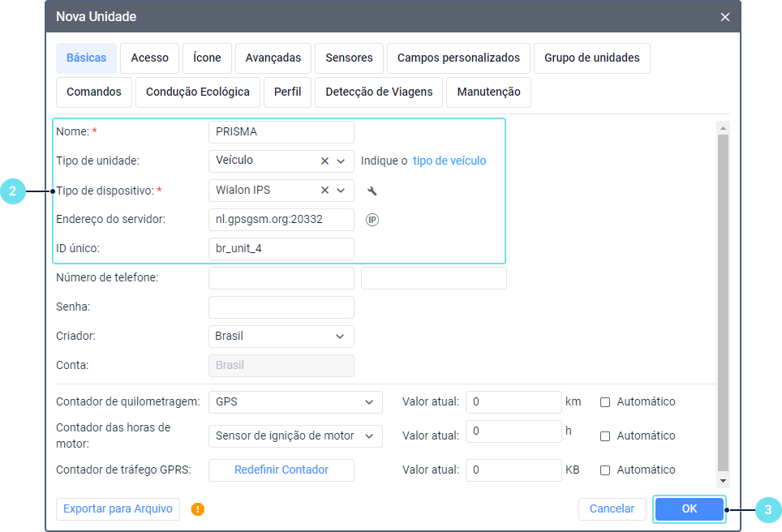Check Automático for GPRS traffic counter
This screenshot has width=782, height=532.
[605, 470]
